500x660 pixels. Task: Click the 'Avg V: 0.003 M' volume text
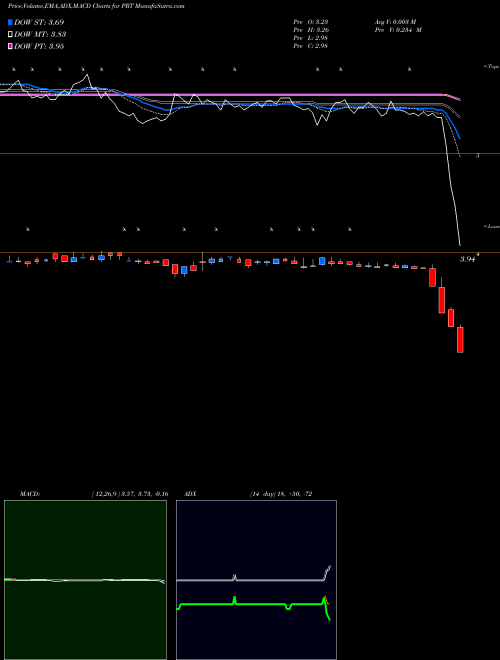click(x=395, y=22)
